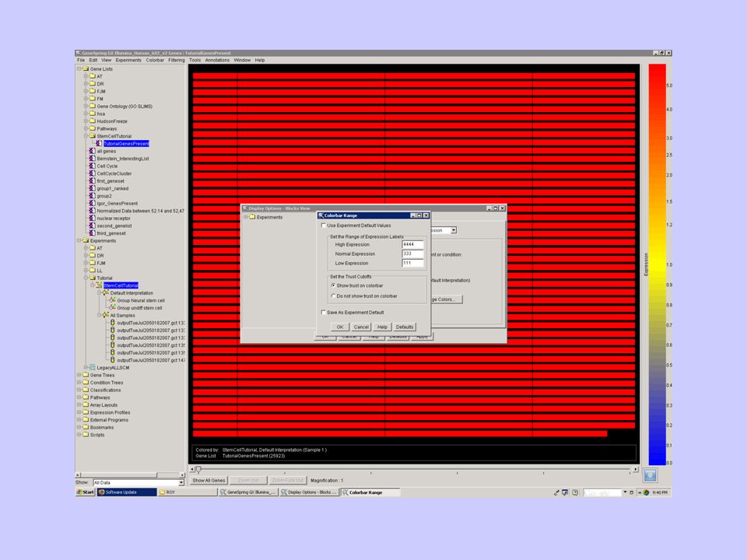This screenshot has width=747, height=560.
Task: Click the first_geneset gene list icon
Action: (x=93, y=181)
